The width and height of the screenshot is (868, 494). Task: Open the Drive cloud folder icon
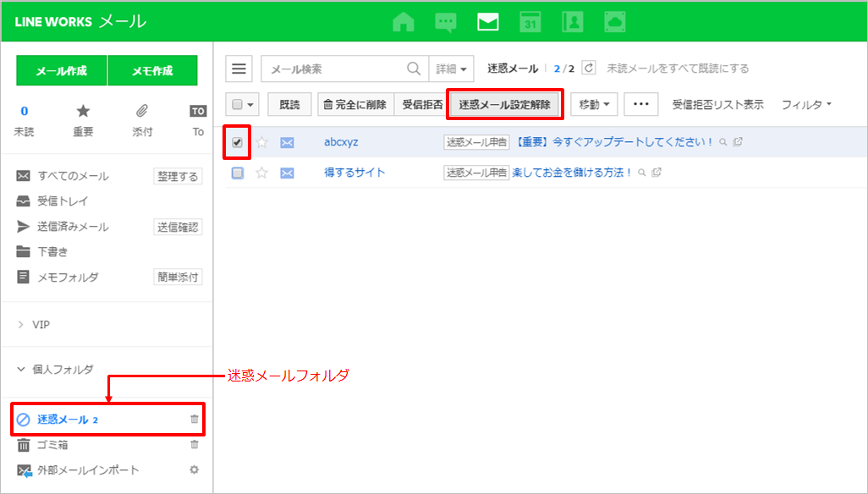(x=615, y=22)
